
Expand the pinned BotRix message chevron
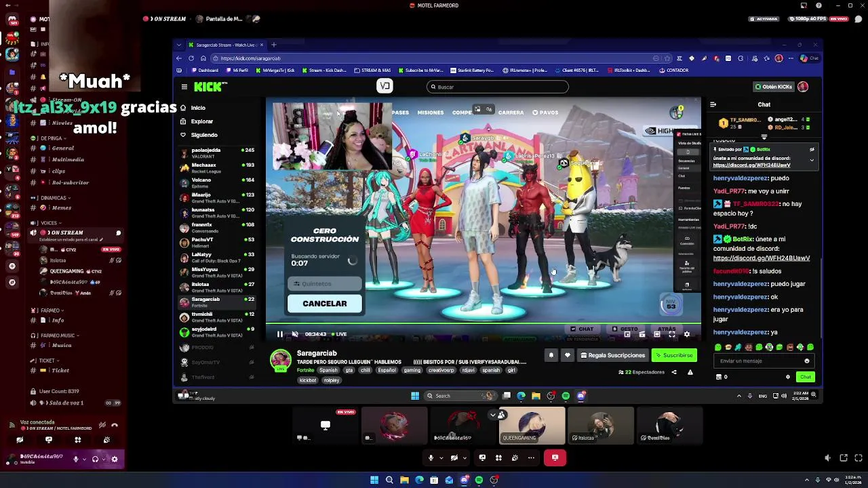tap(812, 160)
